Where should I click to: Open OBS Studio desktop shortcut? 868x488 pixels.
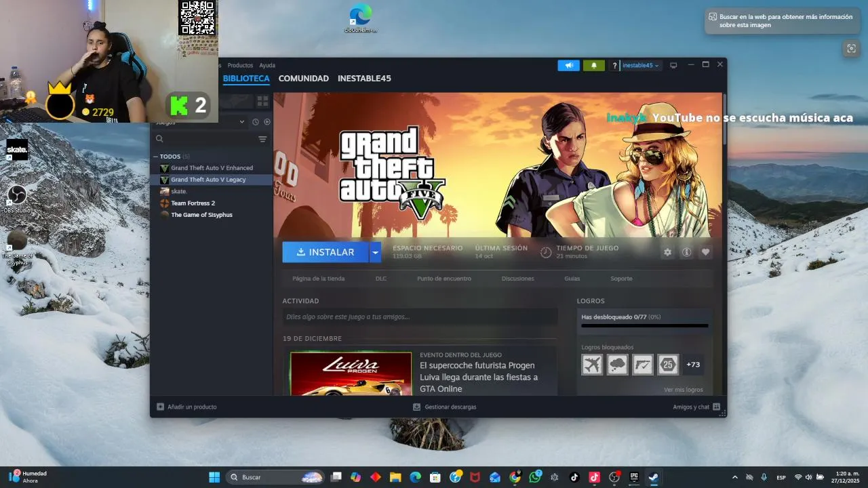(x=17, y=199)
